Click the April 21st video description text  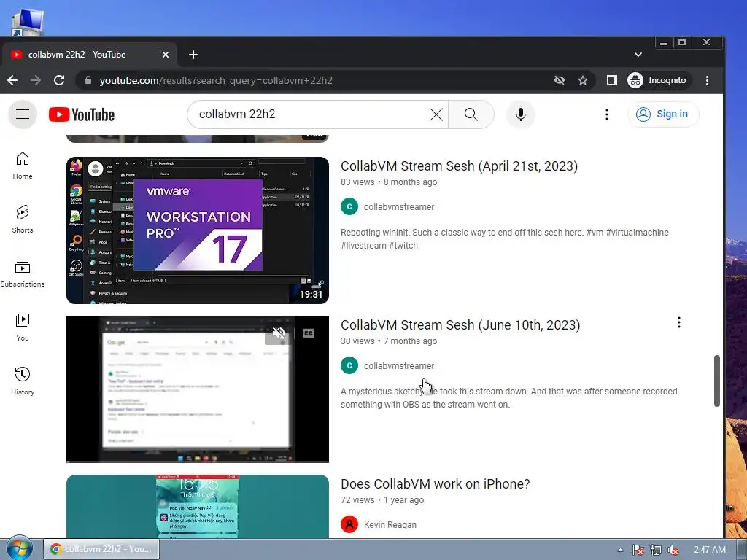point(505,239)
